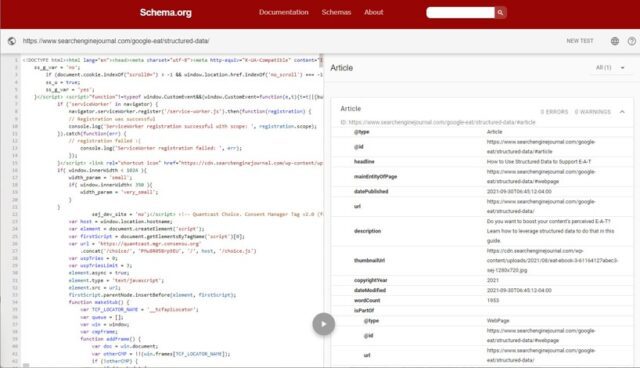Click the search magnifier button
640x368 pixels.
[500, 13]
